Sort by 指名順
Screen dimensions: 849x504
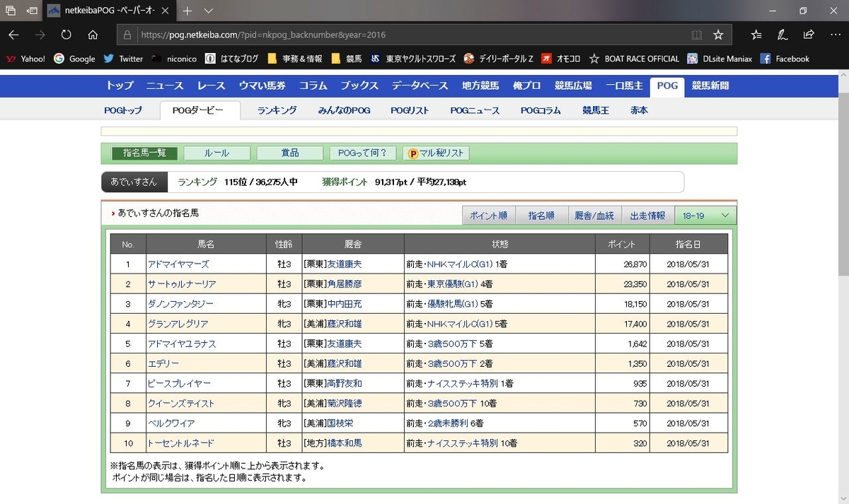(x=541, y=216)
